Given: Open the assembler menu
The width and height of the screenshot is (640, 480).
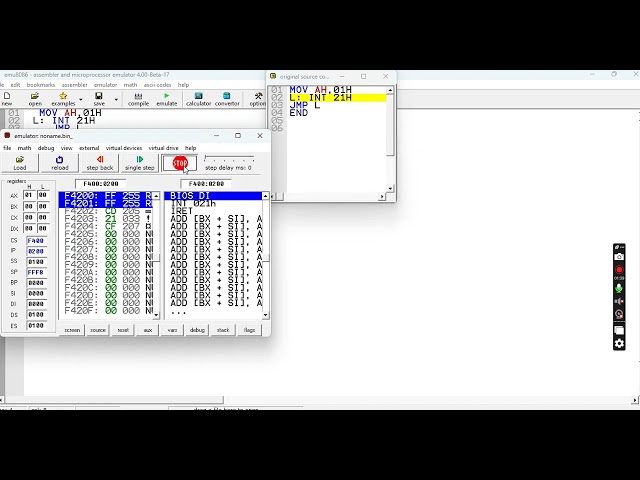Looking at the screenshot, I should 74,85.
